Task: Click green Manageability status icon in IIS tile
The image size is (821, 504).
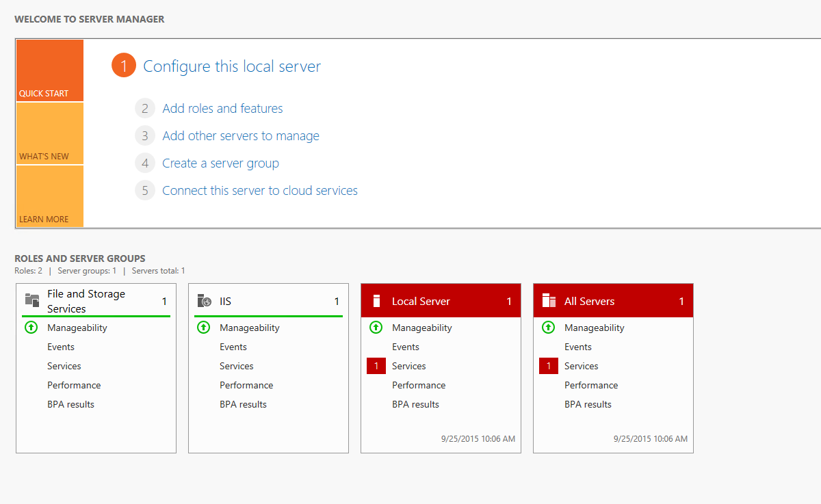Action: click(203, 328)
